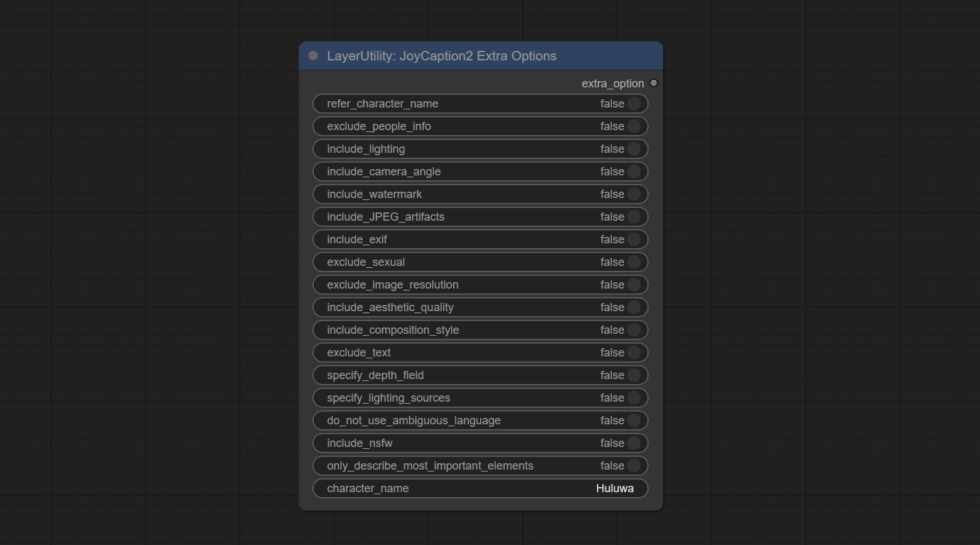Image resolution: width=980 pixels, height=545 pixels.
Task: Enable exclude_sexual toggle
Action: 480,262
